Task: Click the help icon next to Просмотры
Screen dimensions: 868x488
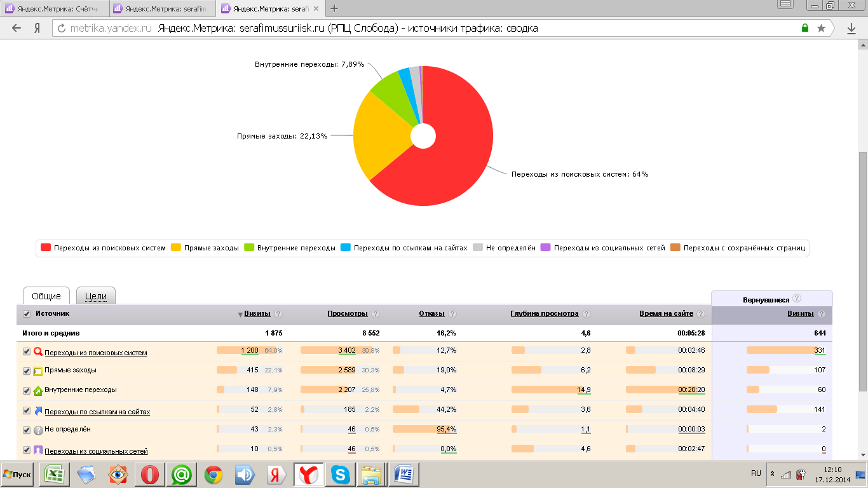Action: (x=376, y=314)
